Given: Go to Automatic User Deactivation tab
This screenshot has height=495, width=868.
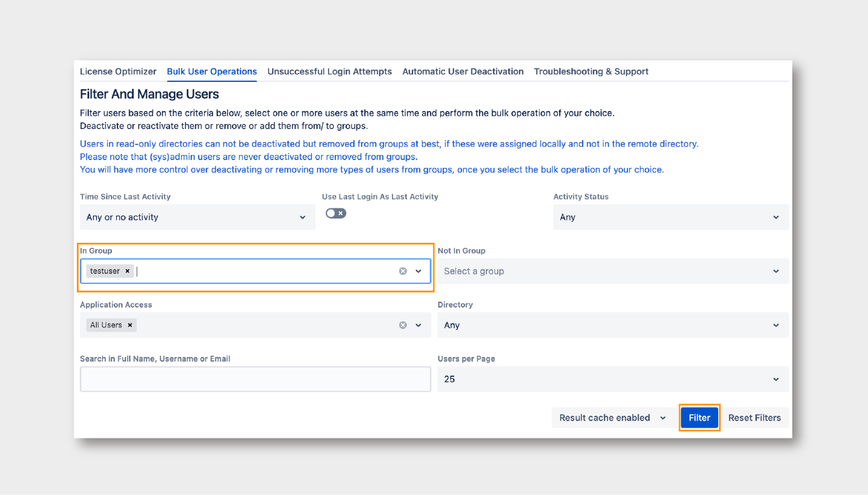Looking at the screenshot, I should [463, 72].
